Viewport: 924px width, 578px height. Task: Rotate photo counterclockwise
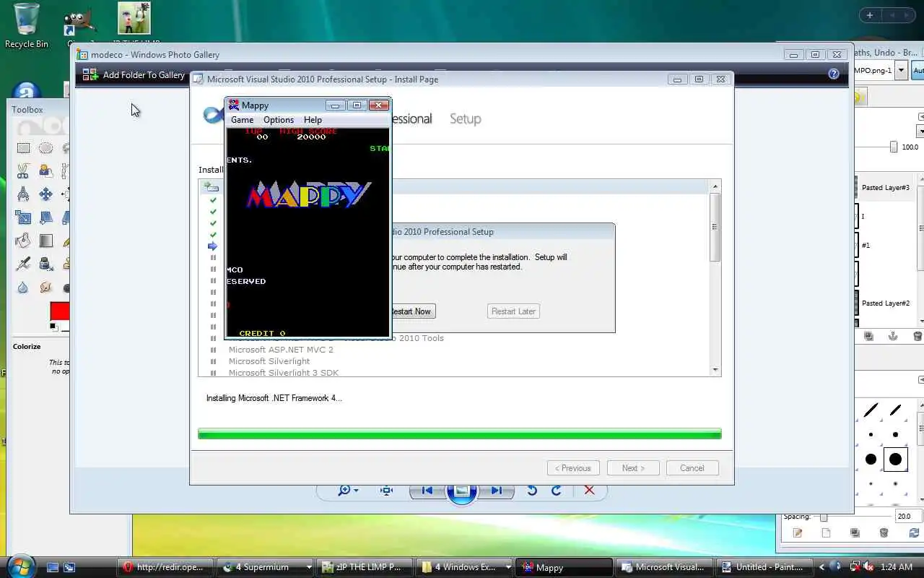point(532,491)
